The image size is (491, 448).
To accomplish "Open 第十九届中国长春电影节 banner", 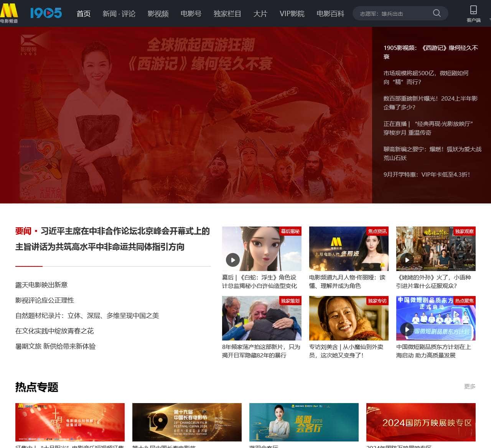I will (x=187, y=422).
